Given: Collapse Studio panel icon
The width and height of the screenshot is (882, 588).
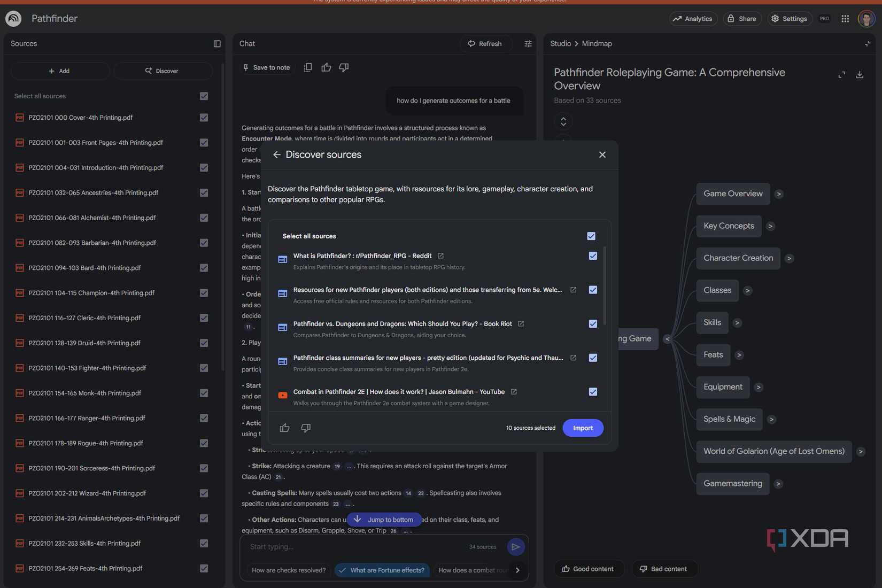Looking at the screenshot, I should 867,44.
